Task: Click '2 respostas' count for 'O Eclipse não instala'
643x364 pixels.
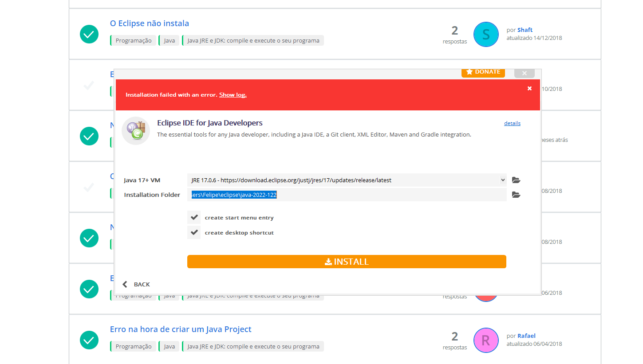Action: pyautogui.click(x=455, y=35)
